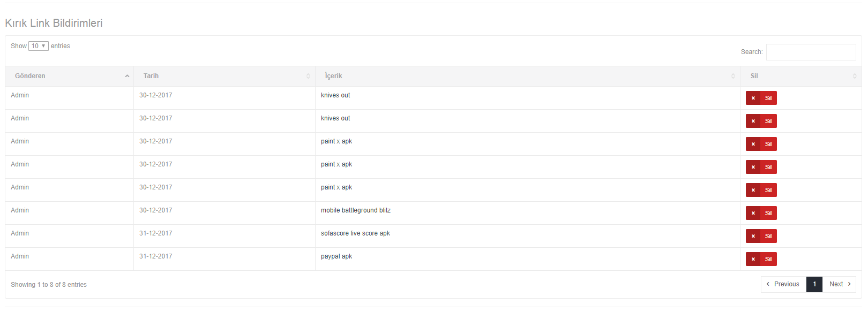Open the show entries count dropdown

(39, 46)
